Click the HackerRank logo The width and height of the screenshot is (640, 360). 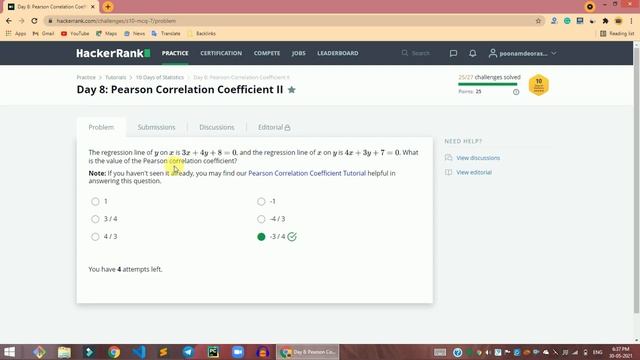(x=113, y=53)
